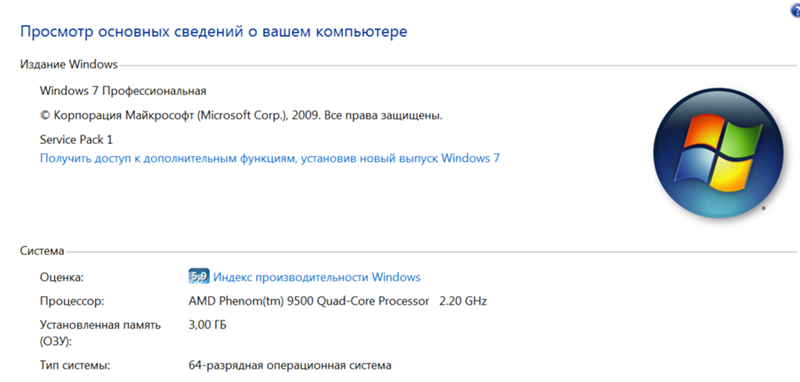The height and width of the screenshot is (382, 800).
Task: Click the Процессор label
Action: (72, 301)
